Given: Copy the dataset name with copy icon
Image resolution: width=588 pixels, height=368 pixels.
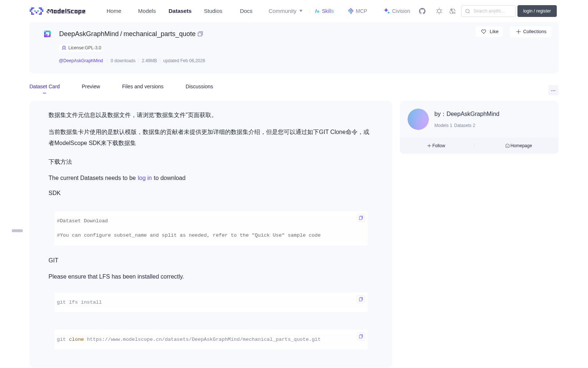Looking at the screenshot, I should (200, 34).
